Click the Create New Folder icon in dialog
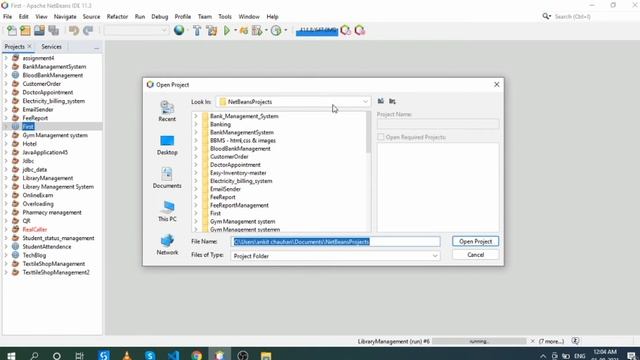The height and width of the screenshot is (360, 640). click(x=392, y=101)
